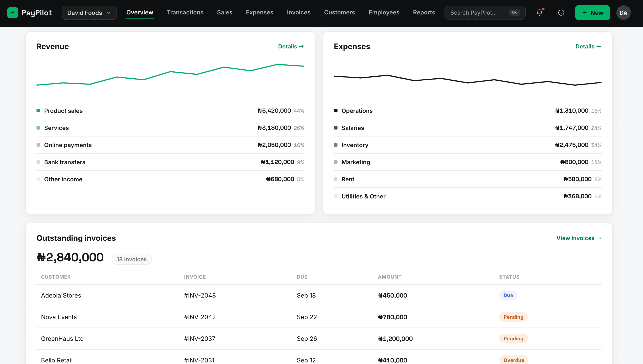Select the Utilities & Other expense row
Screen dimensions: 643x364
[467, 196]
